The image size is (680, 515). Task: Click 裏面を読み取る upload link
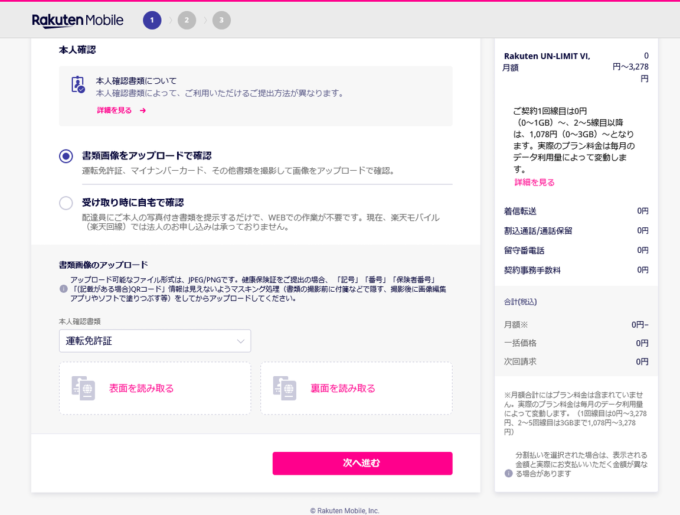pos(343,388)
